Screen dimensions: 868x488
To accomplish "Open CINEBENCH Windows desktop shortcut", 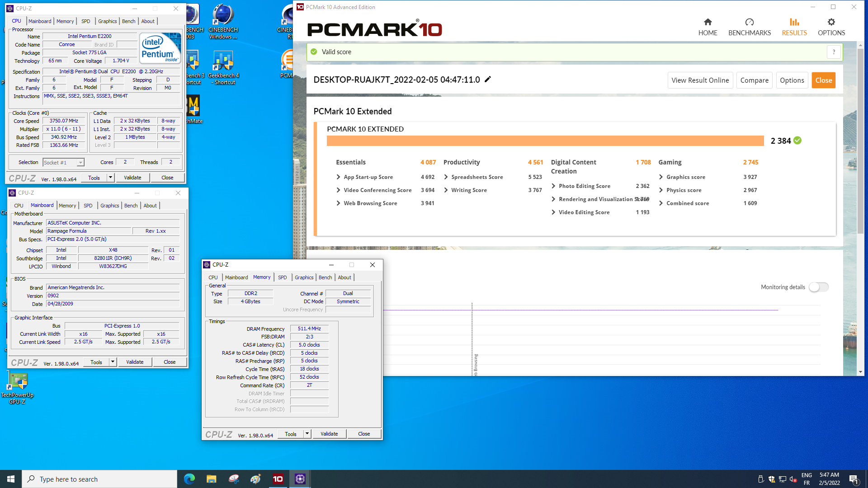I will pyautogui.click(x=223, y=22).
